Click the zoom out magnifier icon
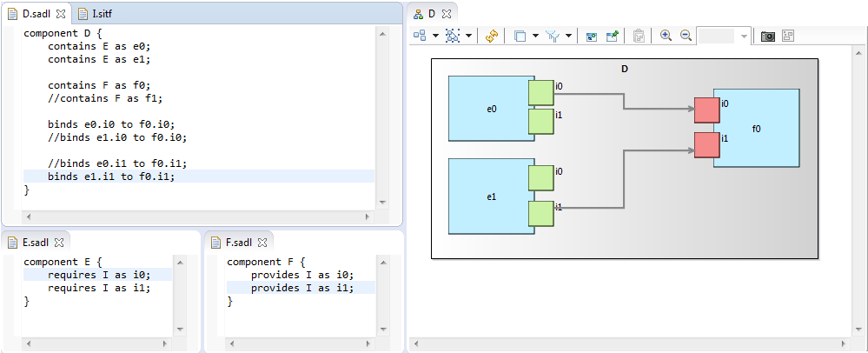 pyautogui.click(x=686, y=36)
